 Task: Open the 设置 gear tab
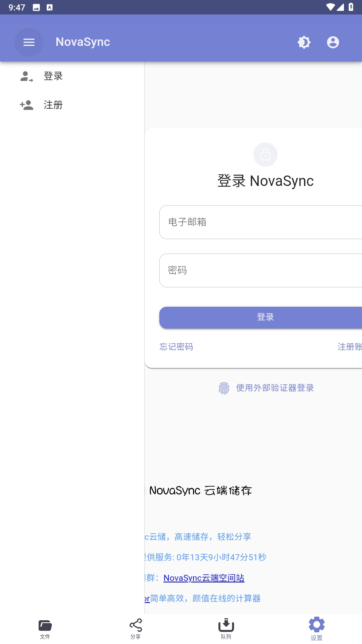pyautogui.click(x=317, y=629)
